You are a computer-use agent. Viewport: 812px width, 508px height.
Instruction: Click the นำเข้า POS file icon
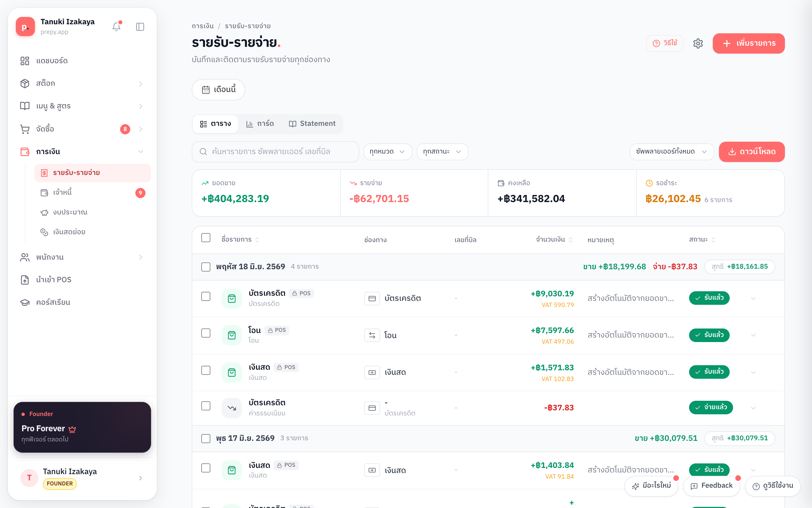pyautogui.click(x=25, y=279)
